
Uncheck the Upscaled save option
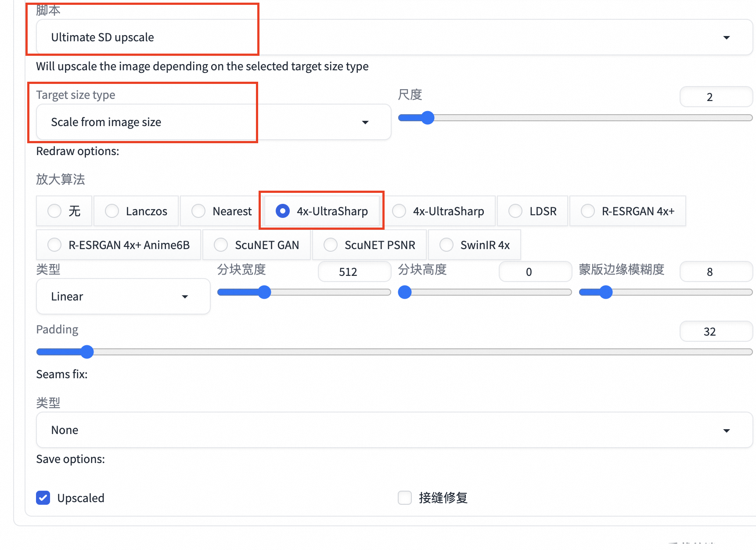coord(43,498)
